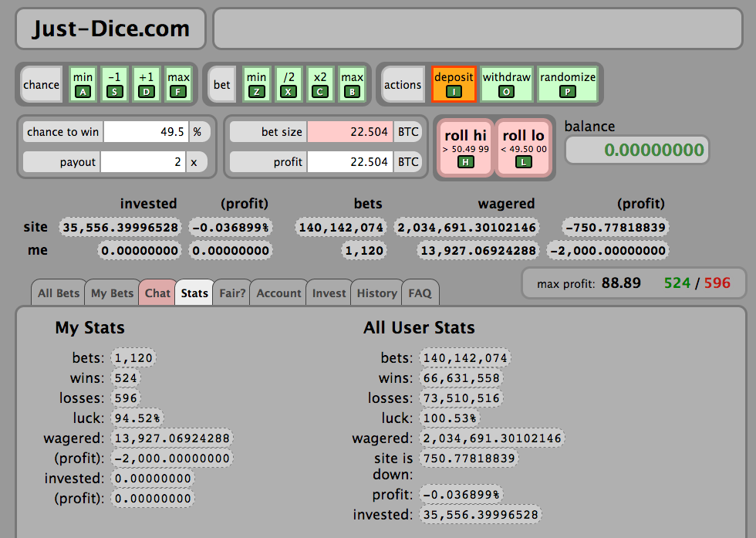Click the chance min button
Image resolution: width=756 pixels, height=538 pixels.
(83, 84)
